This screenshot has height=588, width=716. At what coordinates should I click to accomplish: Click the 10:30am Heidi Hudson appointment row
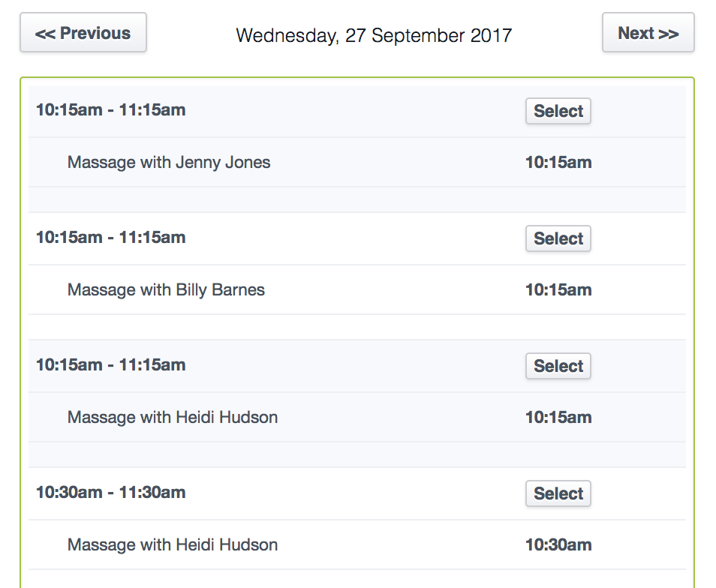pos(172,544)
